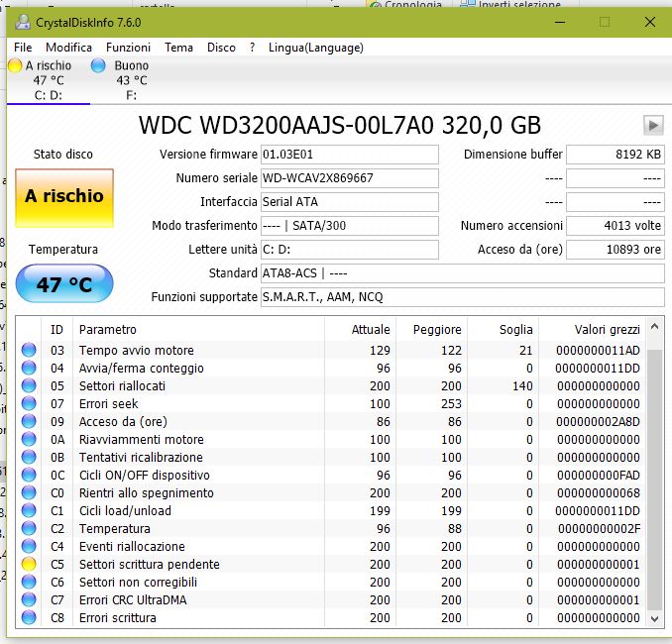Open the Lingua(Language) menu
This screenshot has width=672, height=644.
(316, 48)
